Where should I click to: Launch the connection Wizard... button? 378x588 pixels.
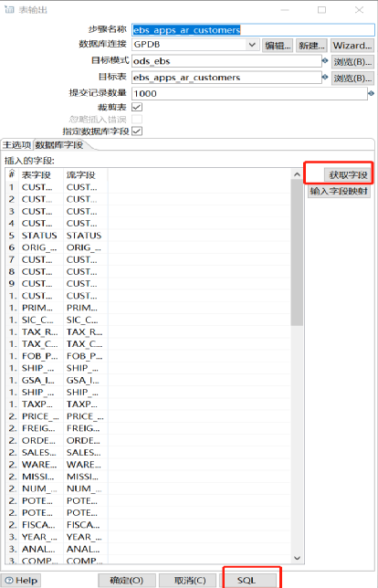(352, 46)
